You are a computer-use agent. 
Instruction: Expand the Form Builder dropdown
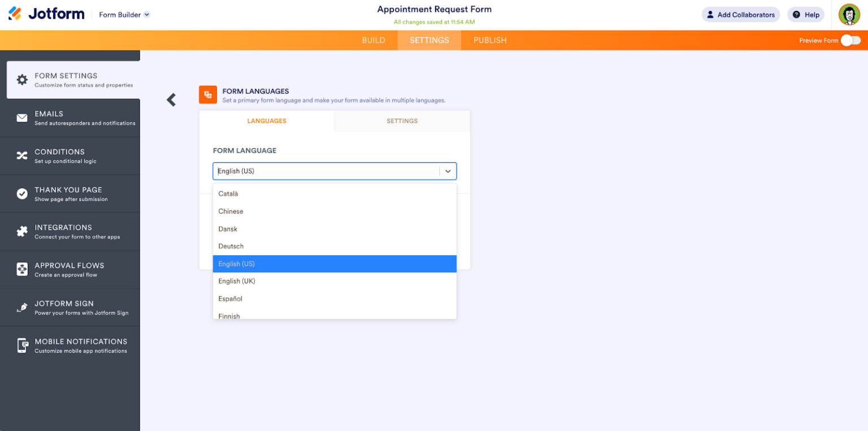coord(124,15)
